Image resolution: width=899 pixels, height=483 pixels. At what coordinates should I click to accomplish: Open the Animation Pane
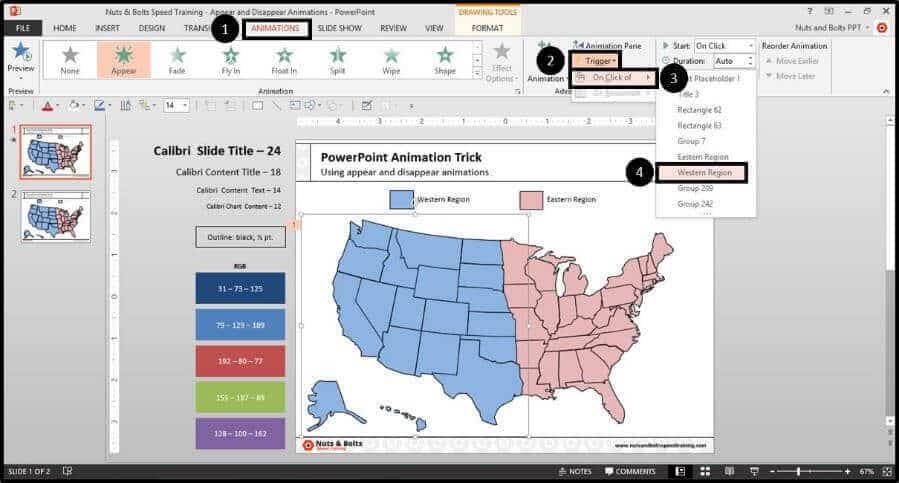tap(608, 45)
